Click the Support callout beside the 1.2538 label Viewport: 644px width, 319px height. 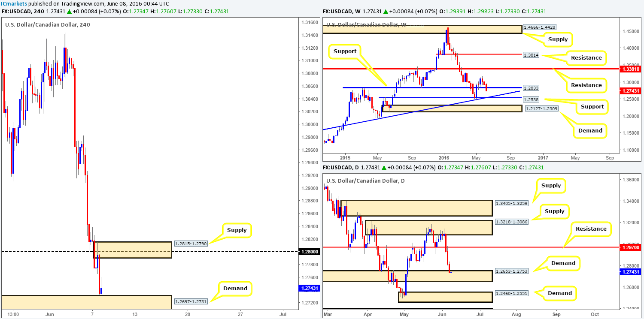(x=592, y=107)
